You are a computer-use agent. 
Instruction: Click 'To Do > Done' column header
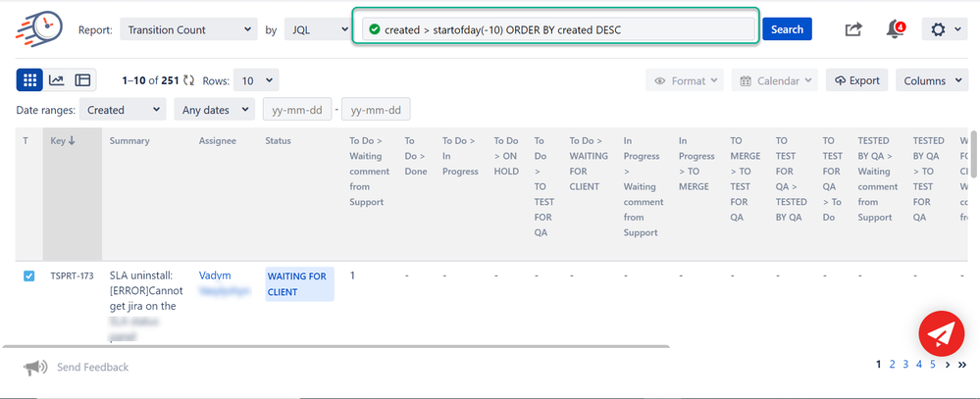(x=416, y=156)
